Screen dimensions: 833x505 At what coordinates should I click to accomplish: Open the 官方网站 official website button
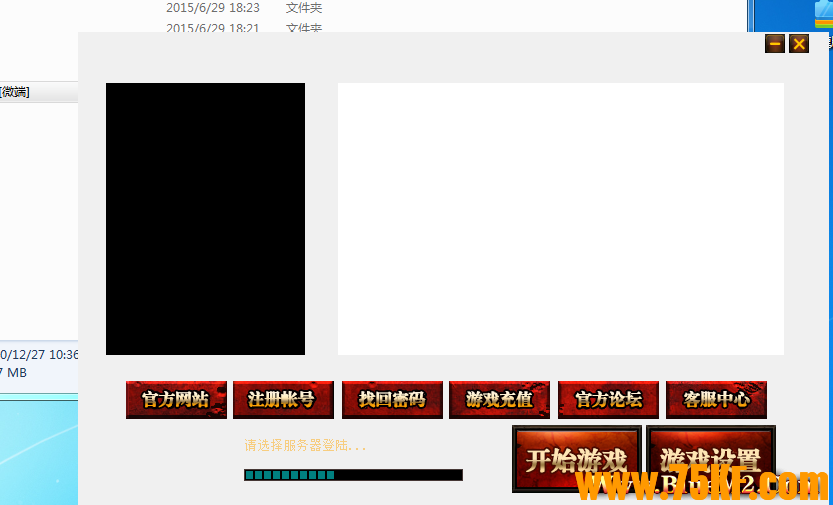(176, 400)
